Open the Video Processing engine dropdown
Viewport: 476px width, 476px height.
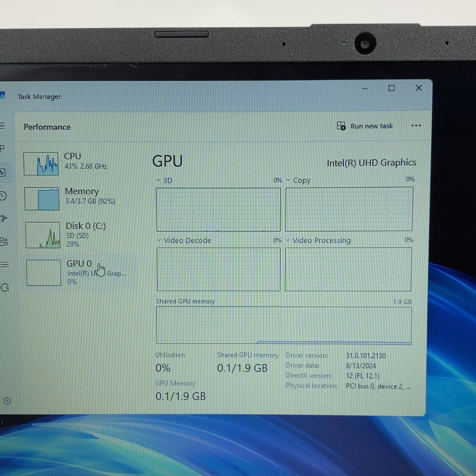[318, 241]
